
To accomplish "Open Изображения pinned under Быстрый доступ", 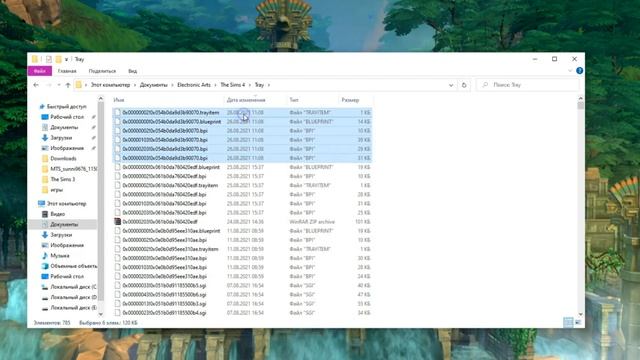I will pyautogui.click(x=67, y=148).
